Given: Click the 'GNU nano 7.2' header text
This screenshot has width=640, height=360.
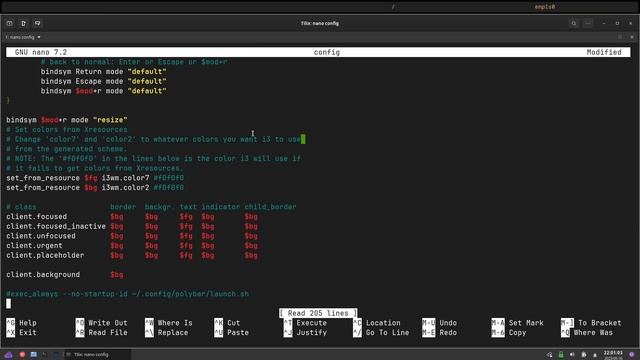Looking at the screenshot, I should pyautogui.click(x=41, y=52).
